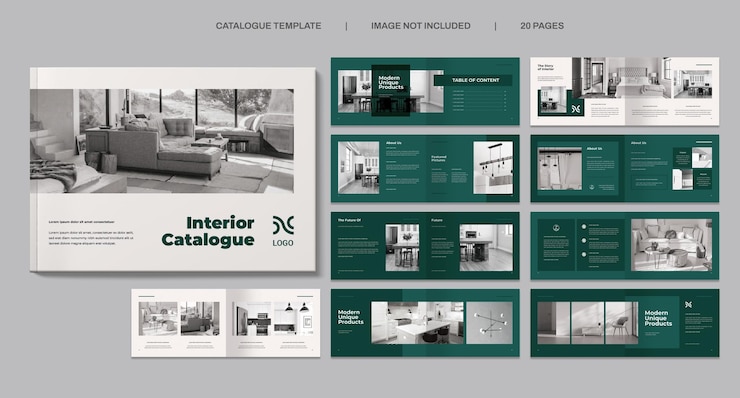Click Lorem ipsum paragraph on cover
Image resolution: width=740 pixels, height=398 pixels.
point(91,238)
